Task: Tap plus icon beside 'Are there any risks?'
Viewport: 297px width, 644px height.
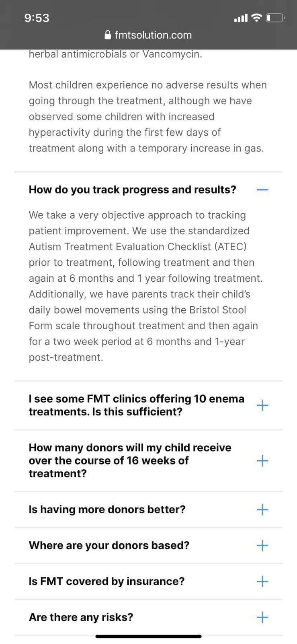Action: (262, 617)
